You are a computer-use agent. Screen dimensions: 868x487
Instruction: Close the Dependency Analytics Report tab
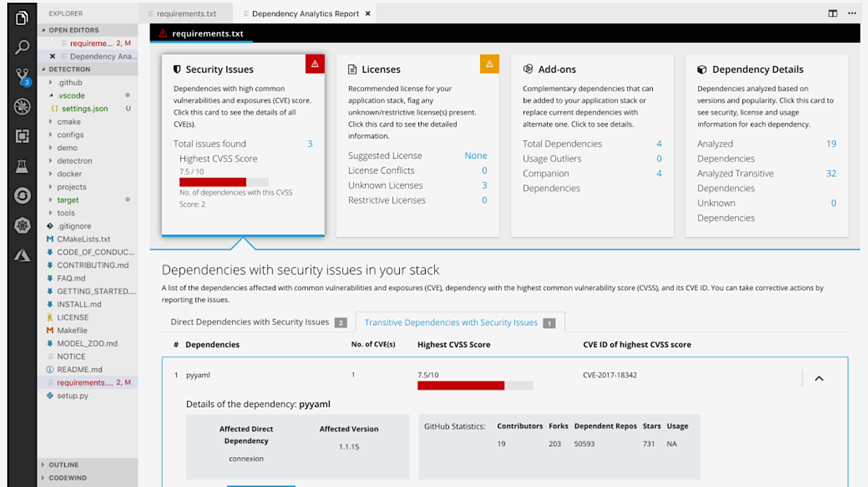coord(368,13)
